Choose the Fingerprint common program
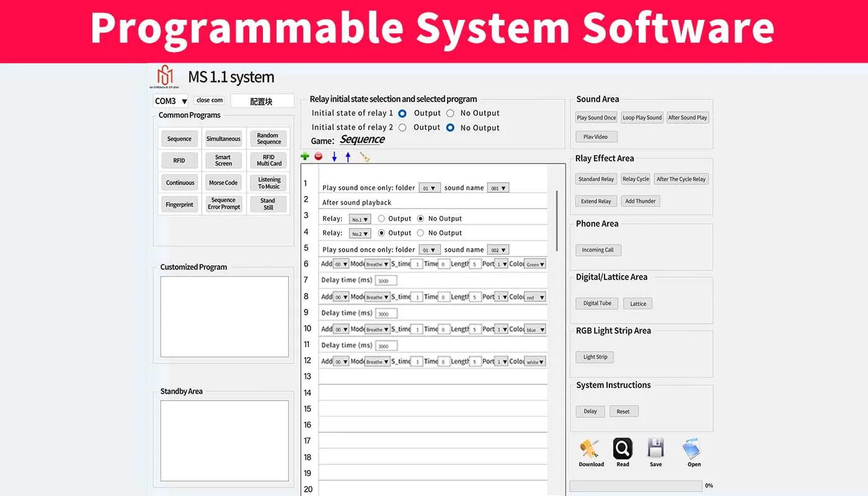This screenshot has width=868, height=496. point(179,205)
